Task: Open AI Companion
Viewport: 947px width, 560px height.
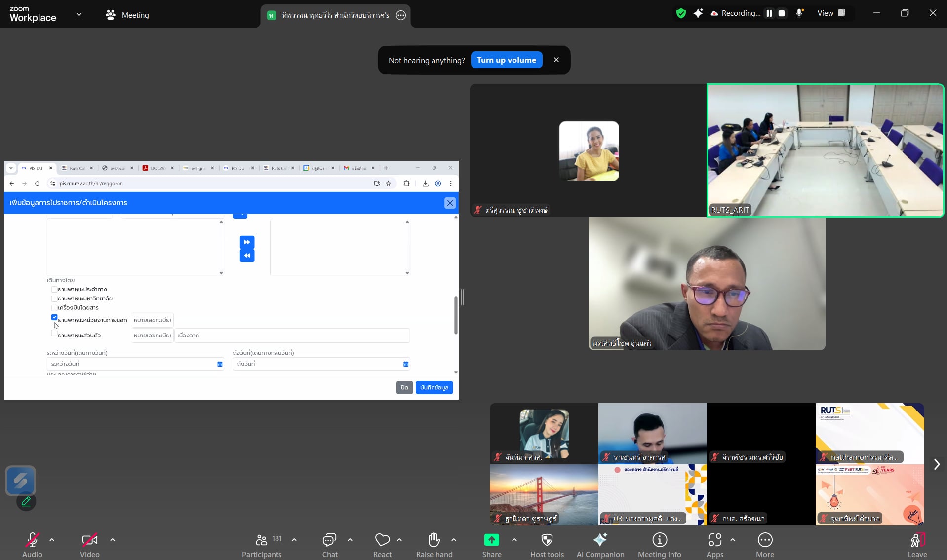Action: pos(600,544)
